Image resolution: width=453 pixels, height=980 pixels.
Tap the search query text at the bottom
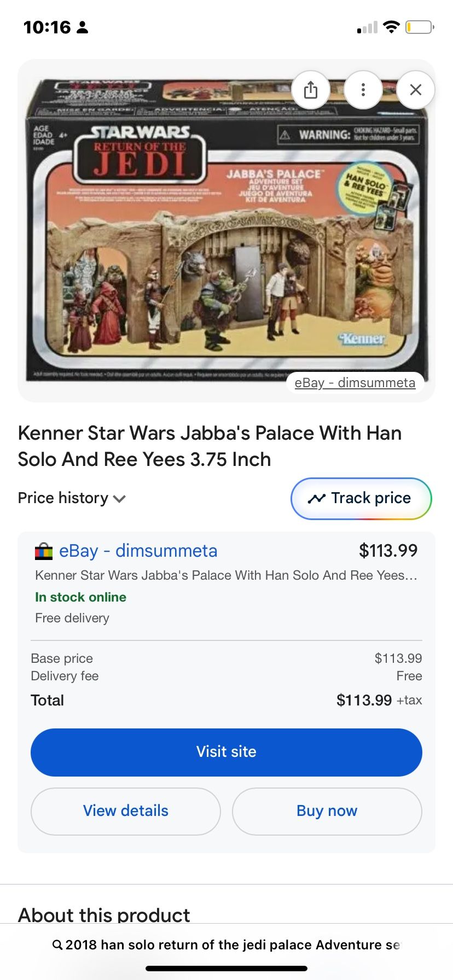click(x=233, y=944)
